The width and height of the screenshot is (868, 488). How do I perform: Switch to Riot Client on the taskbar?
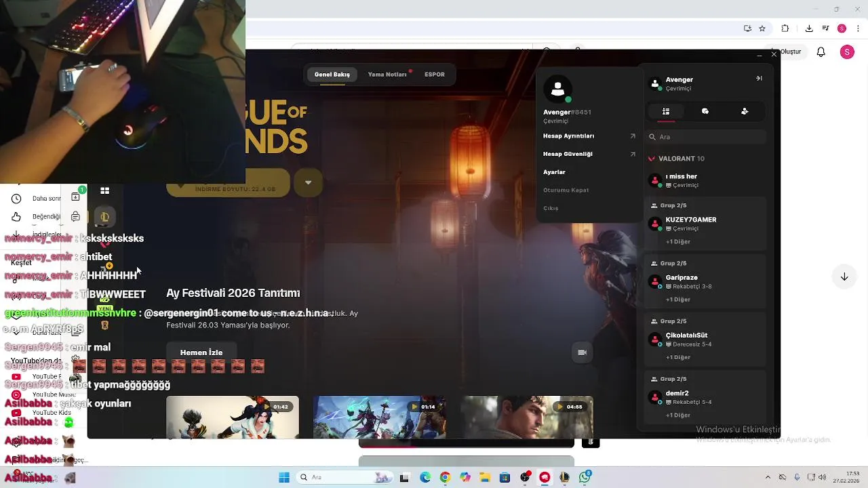click(x=545, y=477)
